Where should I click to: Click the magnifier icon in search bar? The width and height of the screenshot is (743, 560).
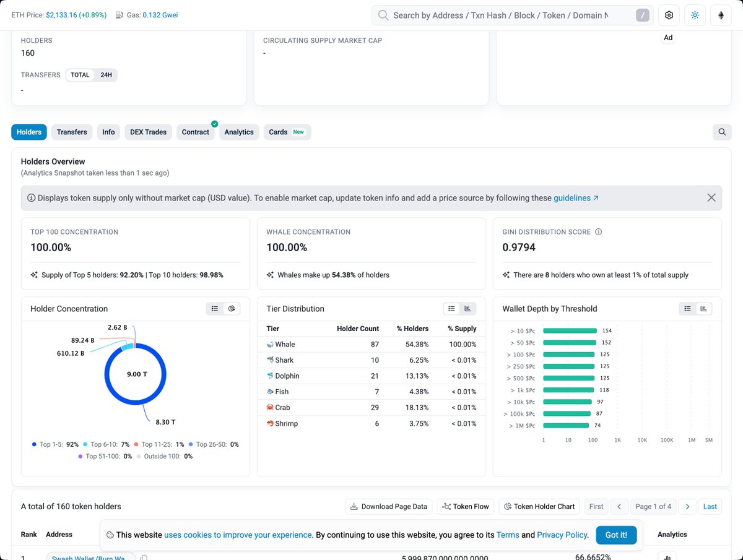[383, 15]
